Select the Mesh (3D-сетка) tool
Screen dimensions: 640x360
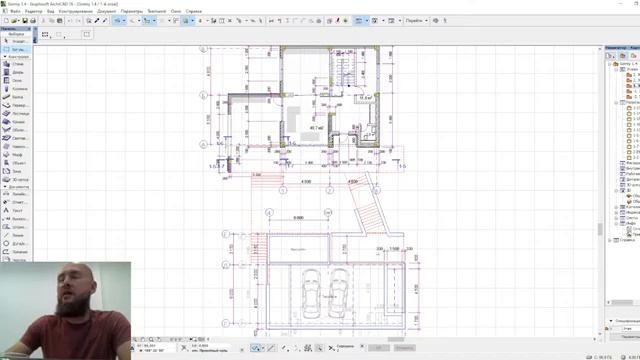[x=16, y=180]
